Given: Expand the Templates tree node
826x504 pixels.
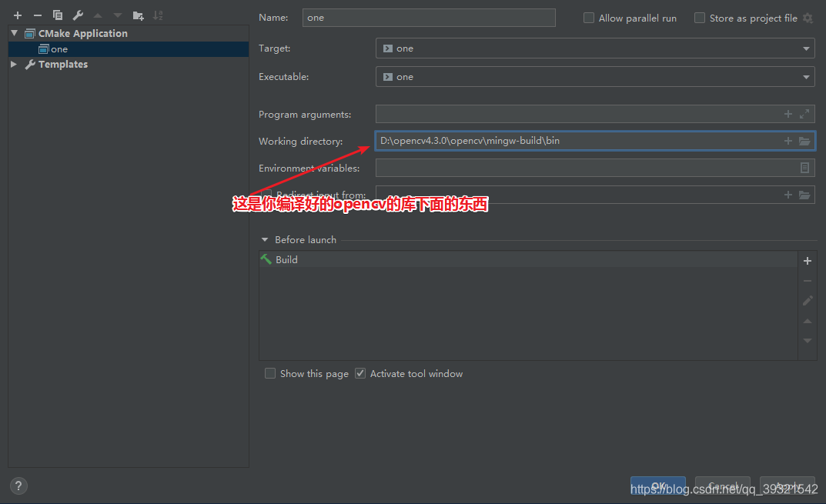Looking at the screenshot, I should (x=14, y=65).
